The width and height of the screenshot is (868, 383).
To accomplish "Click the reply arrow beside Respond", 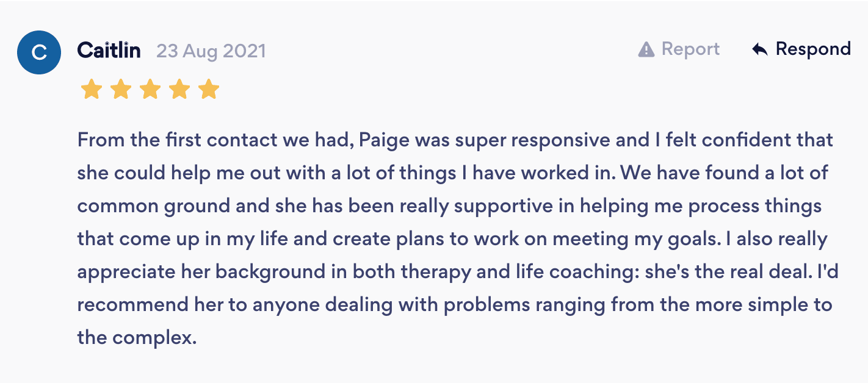I will (x=759, y=49).
